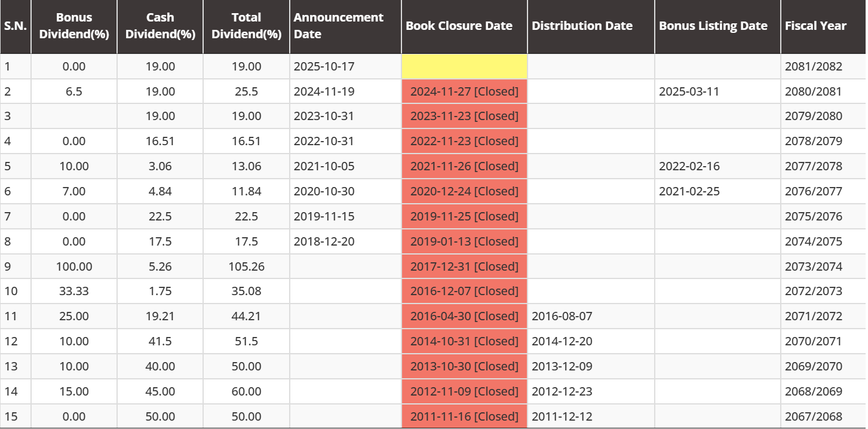868x429 pixels.
Task: Select bonus listing date 2025-03-11
Action: (689, 91)
